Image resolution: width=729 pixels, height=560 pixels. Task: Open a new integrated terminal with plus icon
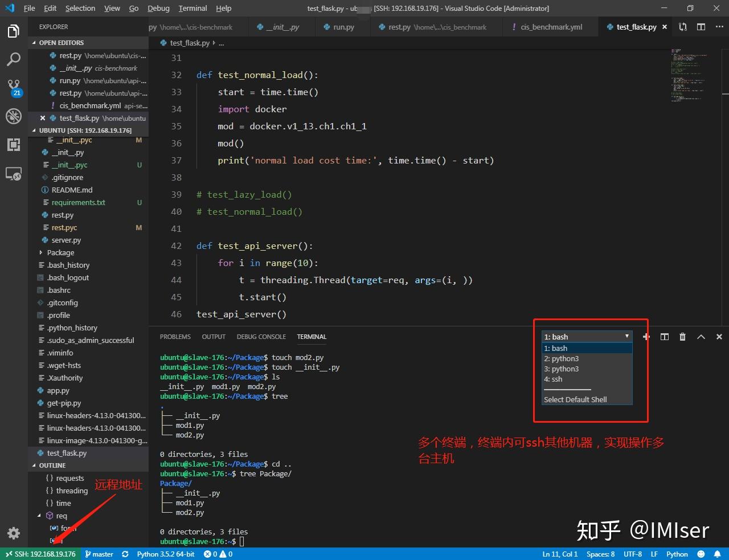coord(646,337)
